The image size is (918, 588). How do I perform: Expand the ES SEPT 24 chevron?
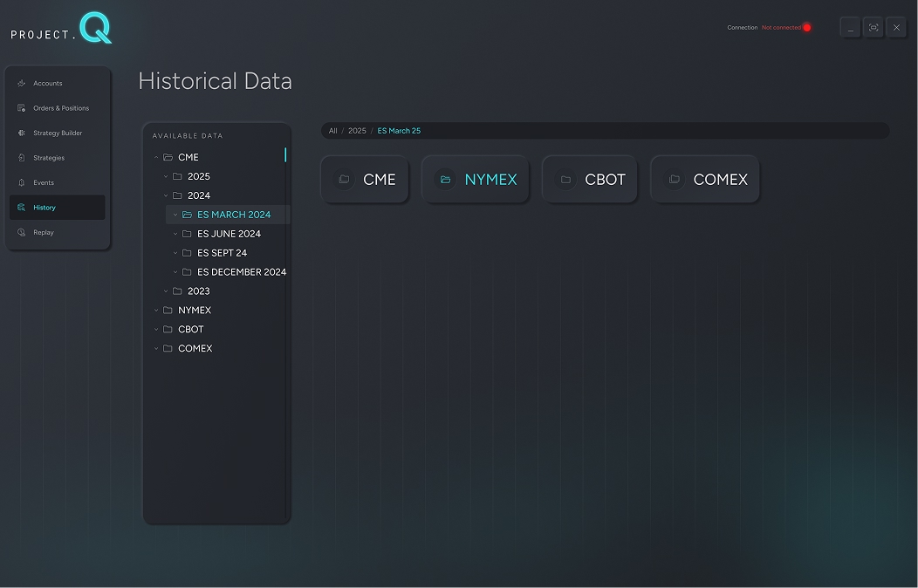[175, 253]
